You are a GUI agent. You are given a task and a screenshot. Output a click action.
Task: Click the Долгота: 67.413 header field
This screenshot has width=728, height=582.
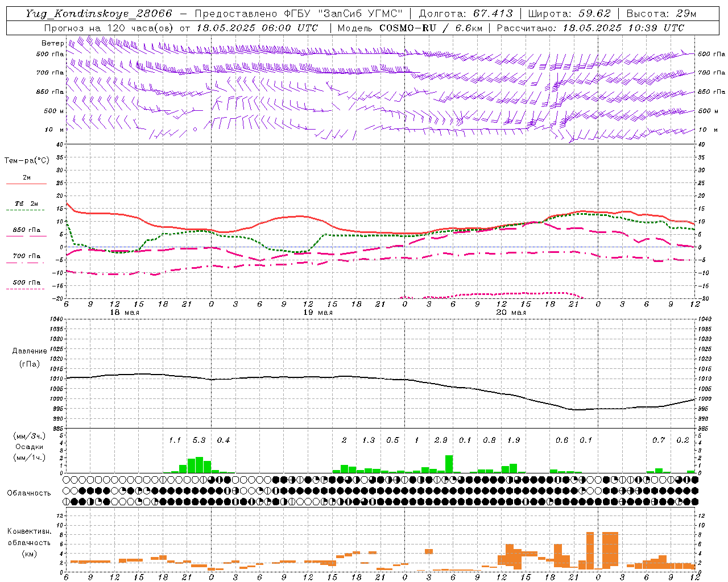click(465, 14)
